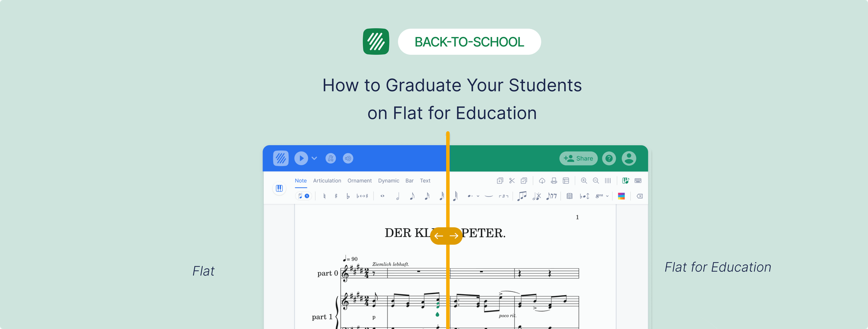Zoom out with the magnifier minus

596,181
